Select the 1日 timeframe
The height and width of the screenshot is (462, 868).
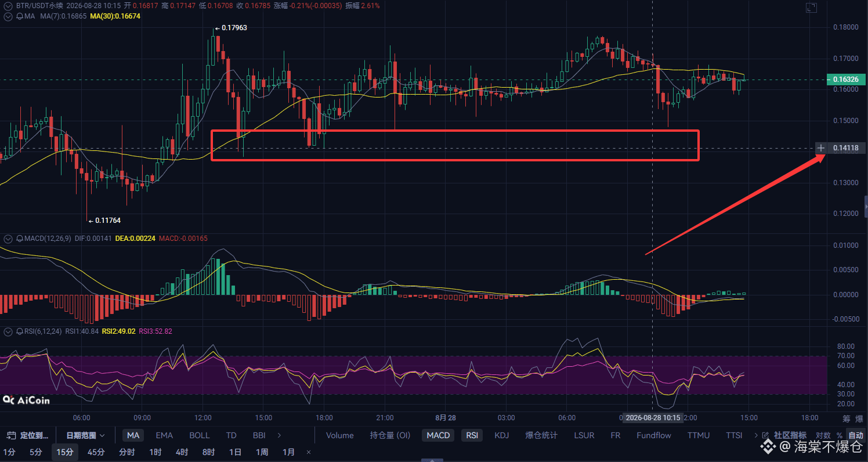tap(235, 452)
